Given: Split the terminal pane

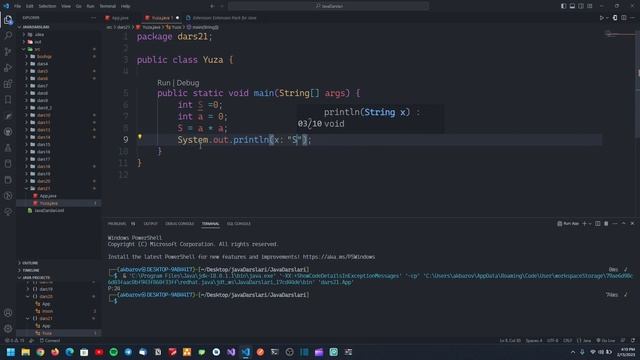Looking at the screenshot, I should click(598, 224).
